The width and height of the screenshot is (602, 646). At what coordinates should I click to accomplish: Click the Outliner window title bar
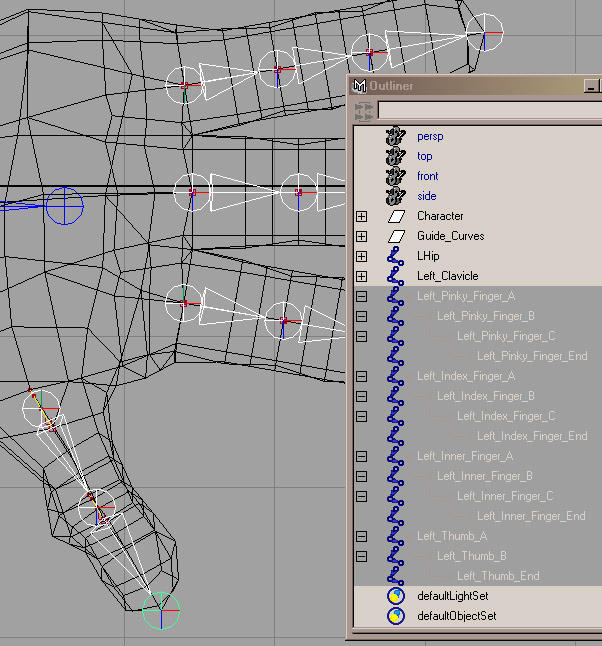470,86
